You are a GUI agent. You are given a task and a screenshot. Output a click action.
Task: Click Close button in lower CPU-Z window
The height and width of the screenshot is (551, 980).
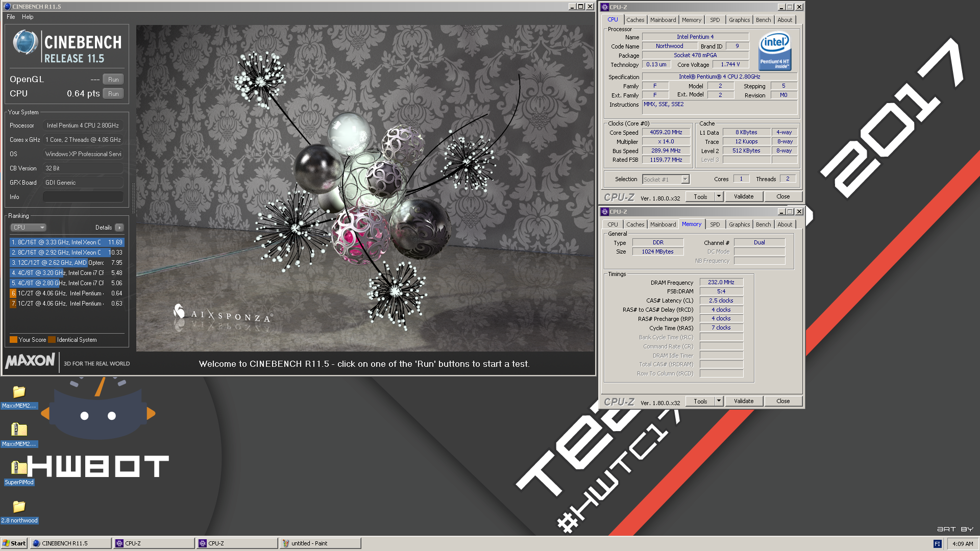783,401
